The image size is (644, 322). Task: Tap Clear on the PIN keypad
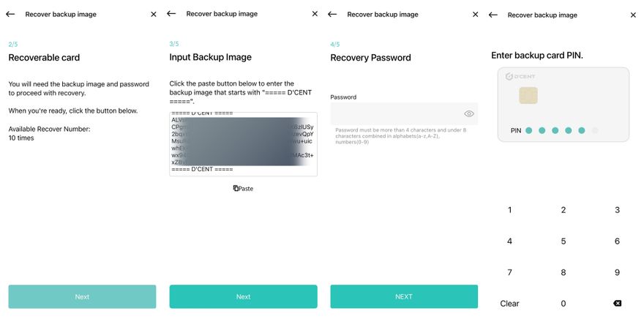pyautogui.click(x=509, y=304)
